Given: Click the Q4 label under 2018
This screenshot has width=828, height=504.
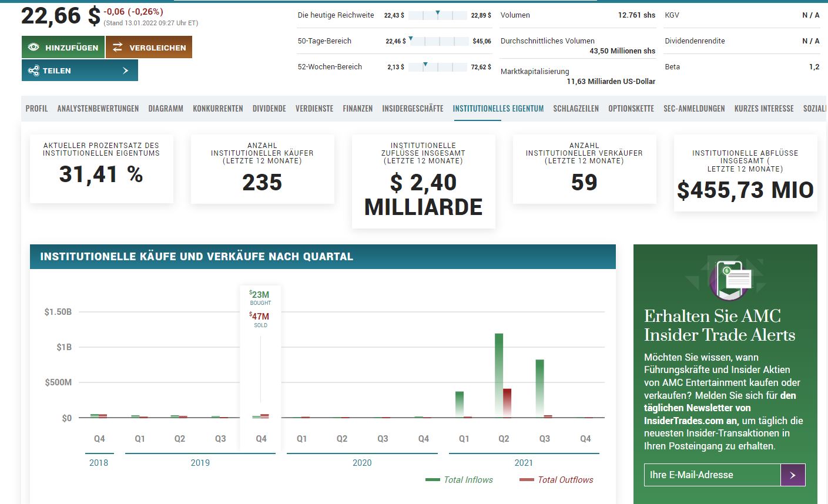Looking at the screenshot, I should pos(99,439).
